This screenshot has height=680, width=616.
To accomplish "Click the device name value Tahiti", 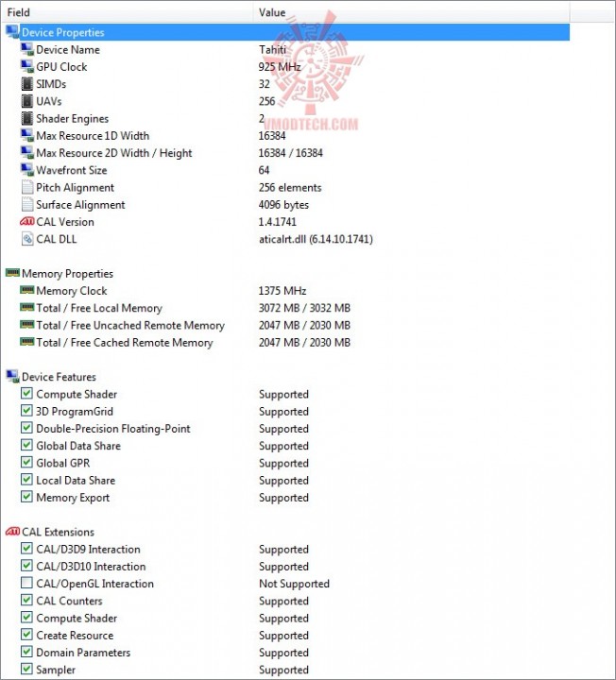I will [272, 50].
